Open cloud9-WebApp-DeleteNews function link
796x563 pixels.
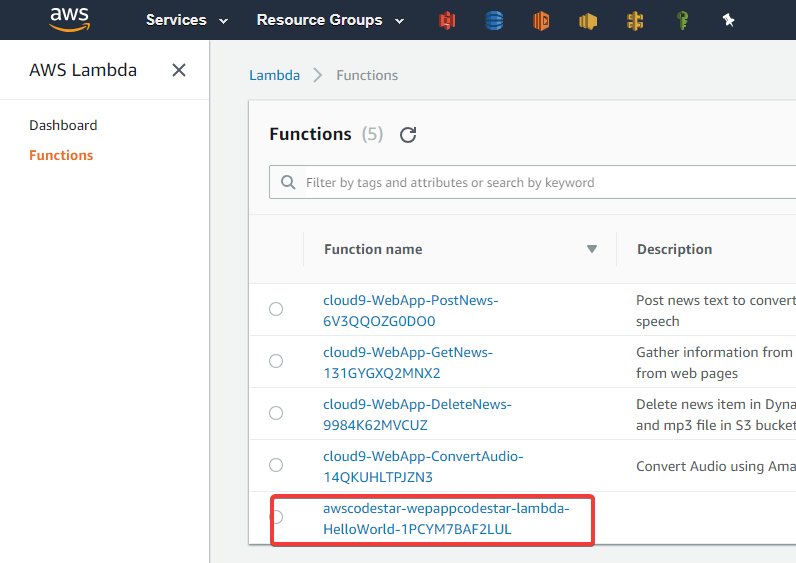coord(417,414)
